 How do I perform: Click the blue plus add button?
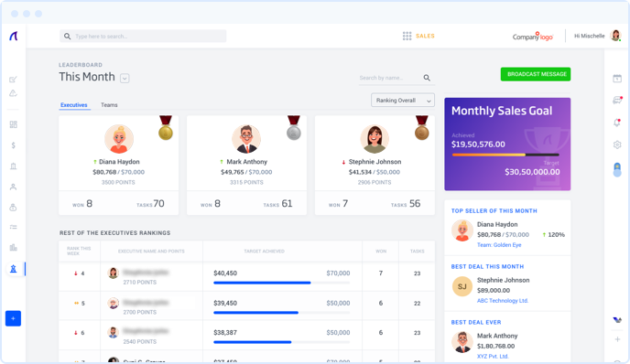13,318
